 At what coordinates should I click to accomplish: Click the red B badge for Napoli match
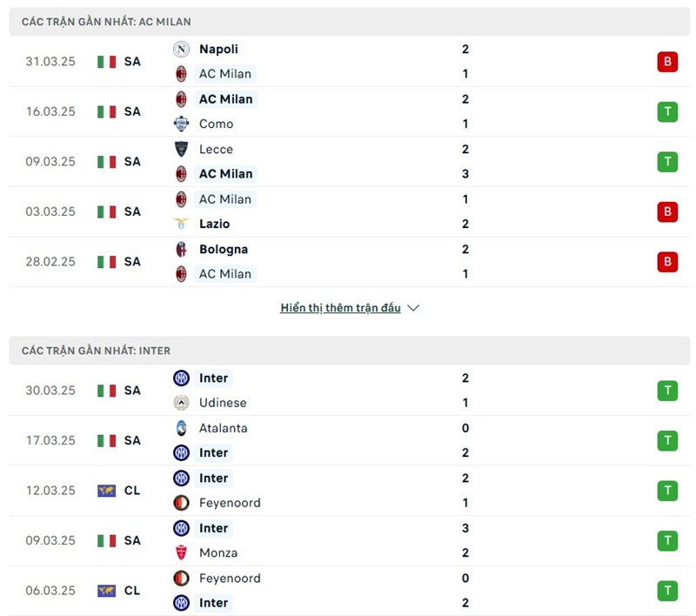click(x=667, y=62)
